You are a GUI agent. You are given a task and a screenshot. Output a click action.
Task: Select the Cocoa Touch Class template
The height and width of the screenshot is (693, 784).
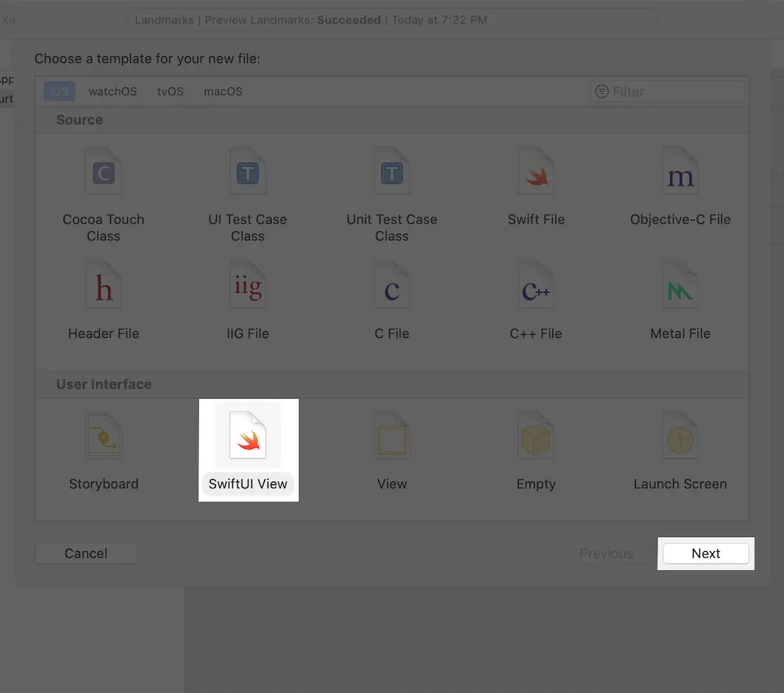[104, 195]
